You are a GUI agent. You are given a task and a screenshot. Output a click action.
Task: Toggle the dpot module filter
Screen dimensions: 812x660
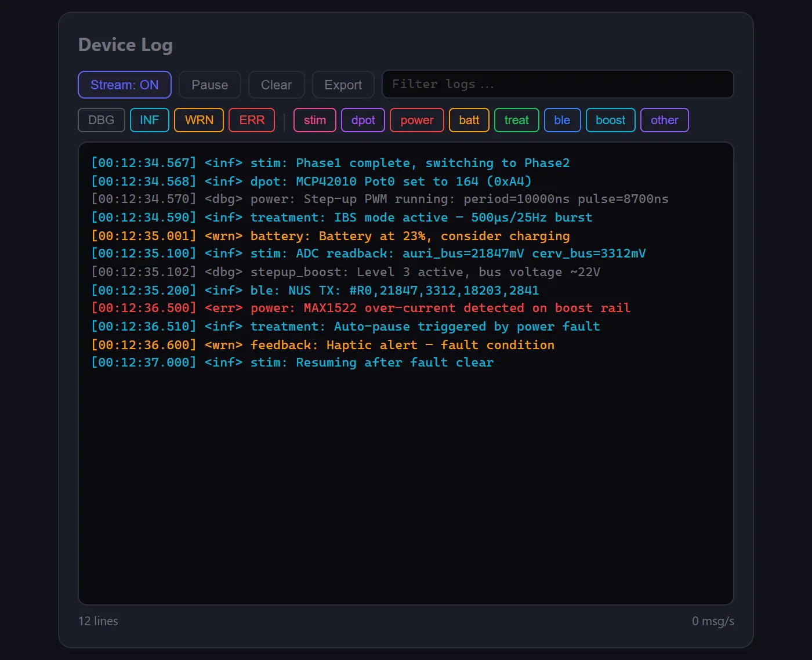(x=363, y=120)
